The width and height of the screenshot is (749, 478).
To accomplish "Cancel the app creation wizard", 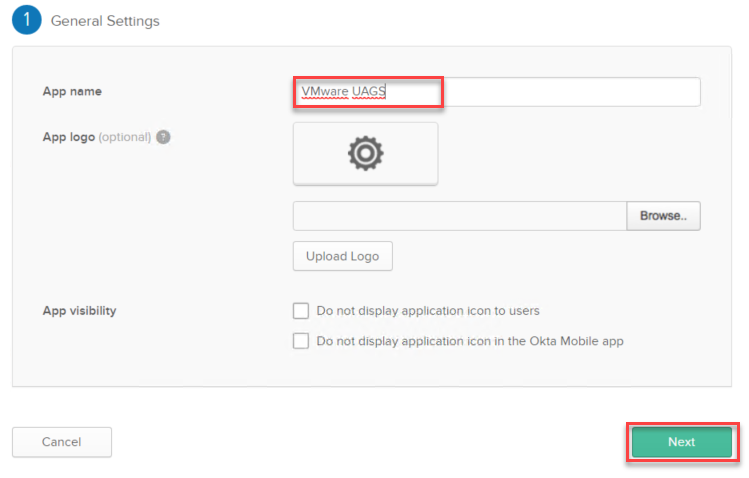I will pos(62,442).
